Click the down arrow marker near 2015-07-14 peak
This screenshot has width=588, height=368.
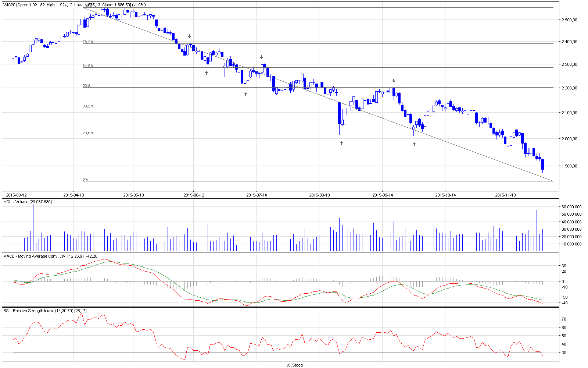pos(261,57)
